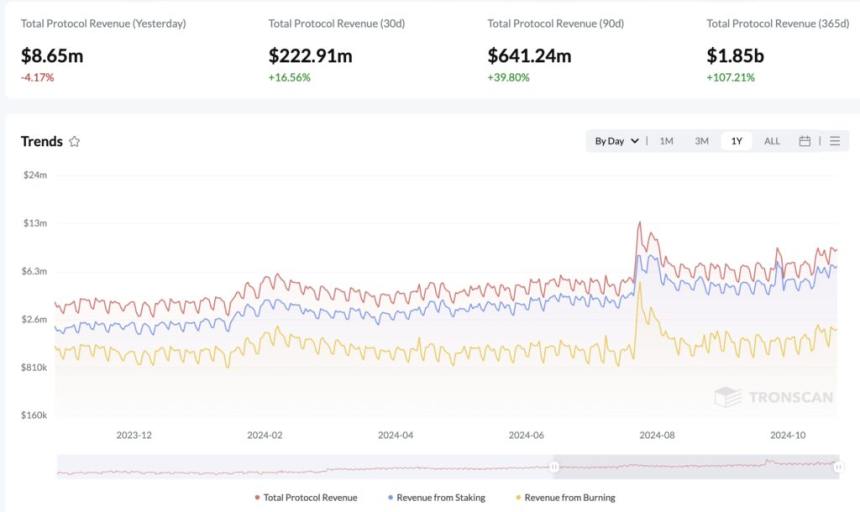Star the Trends chart as favorite

pyautogui.click(x=74, y=142)
